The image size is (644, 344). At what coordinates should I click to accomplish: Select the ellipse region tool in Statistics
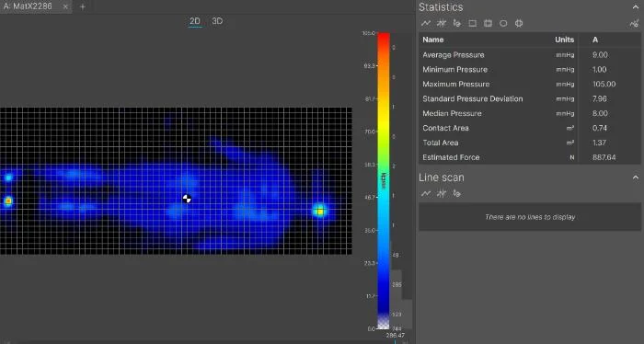pos(503,23)
